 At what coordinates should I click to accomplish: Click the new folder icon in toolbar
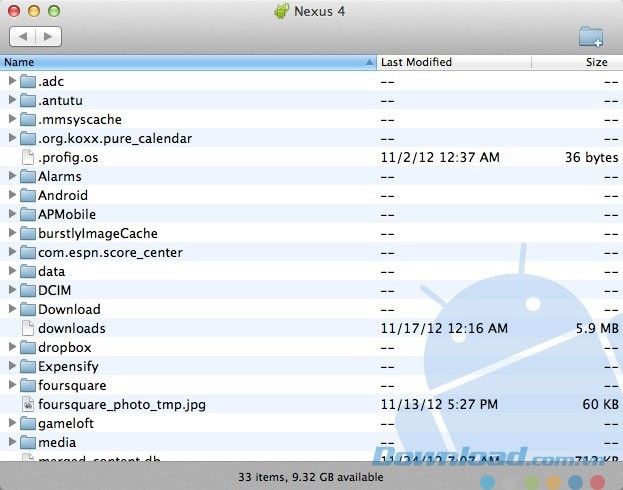click(x=591, y=37)
